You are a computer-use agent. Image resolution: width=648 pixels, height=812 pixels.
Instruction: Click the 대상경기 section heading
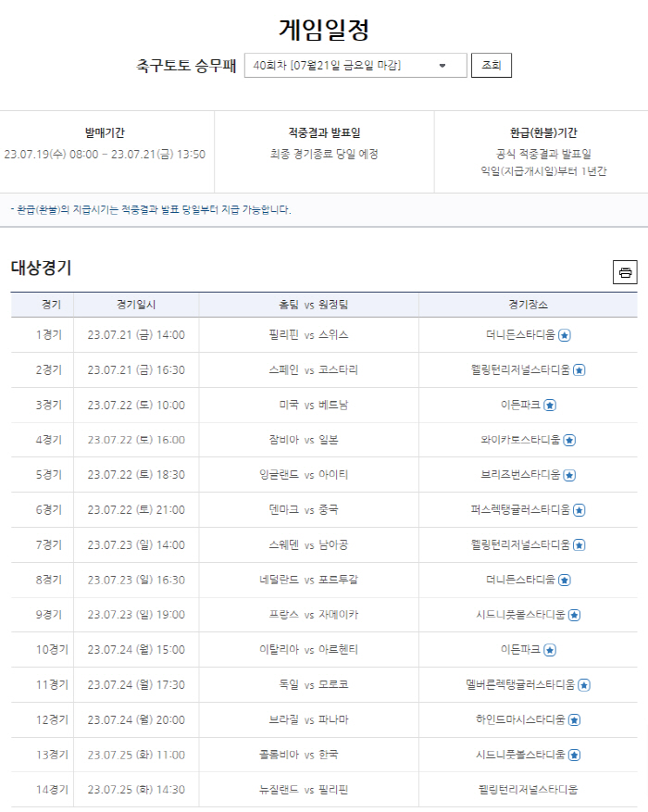click(41, 268)
